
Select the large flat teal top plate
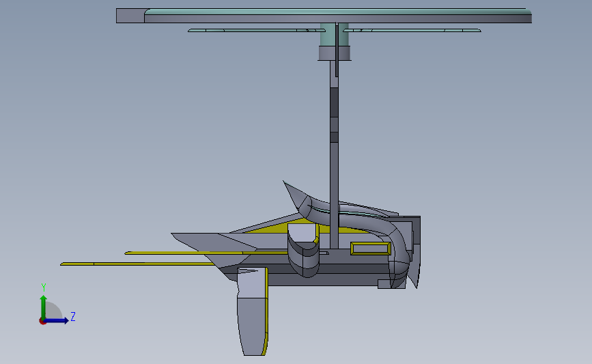coord(324,16)
